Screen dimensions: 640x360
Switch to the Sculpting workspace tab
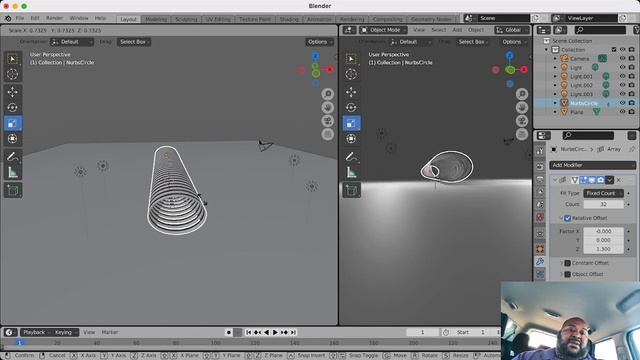[x=186, y=19]
